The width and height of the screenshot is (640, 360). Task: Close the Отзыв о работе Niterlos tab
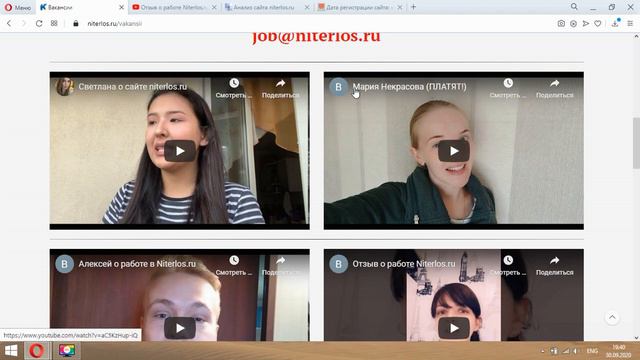214,7
